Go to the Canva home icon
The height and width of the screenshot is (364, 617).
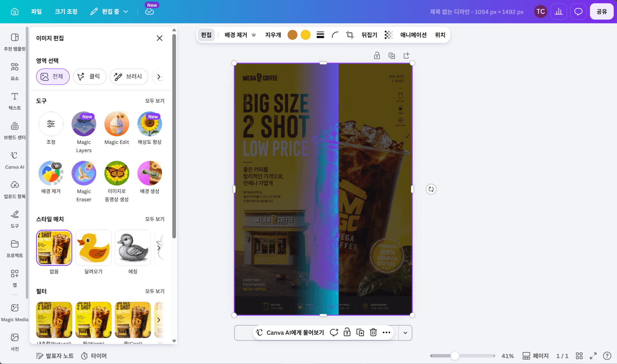click(x=14, y=12)
